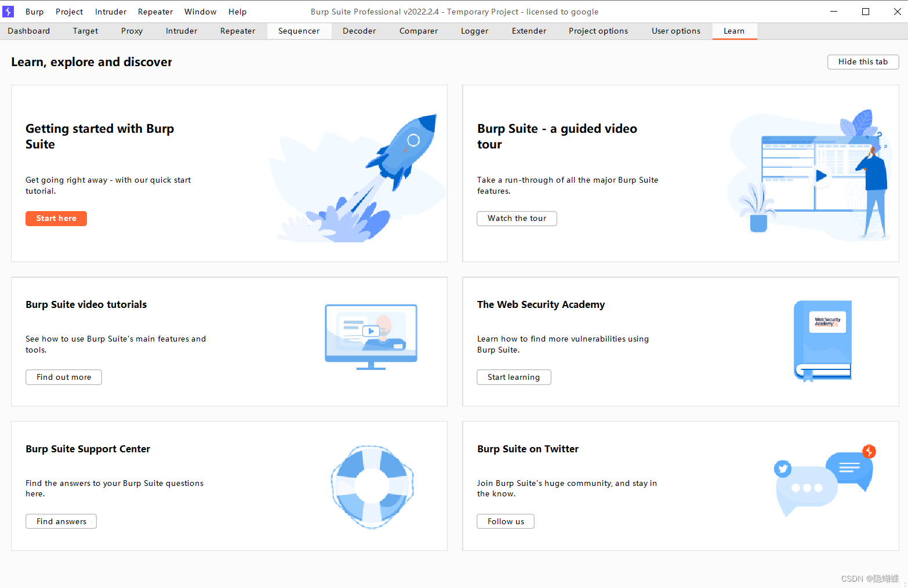
Task: Click the Web Security Academy book icon
Action: point(823,341)
